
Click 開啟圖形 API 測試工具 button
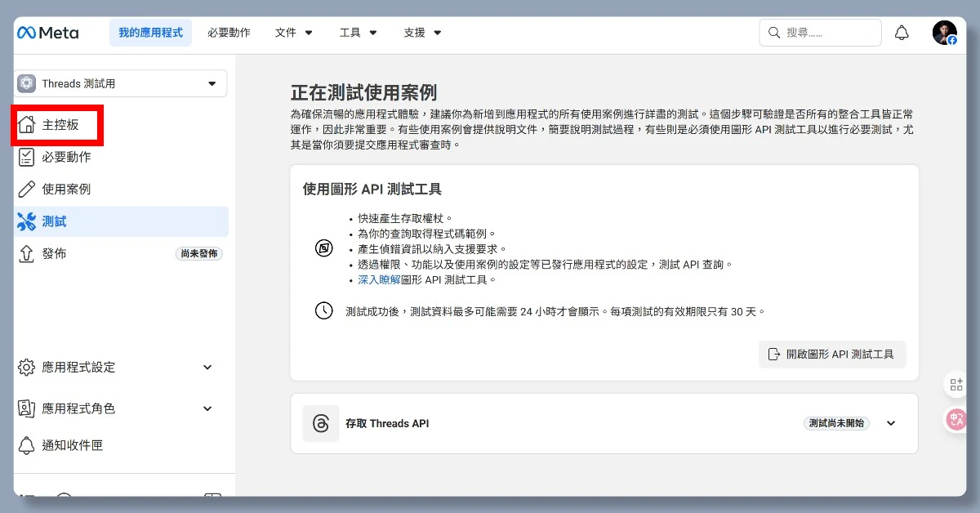click(832, 354)
